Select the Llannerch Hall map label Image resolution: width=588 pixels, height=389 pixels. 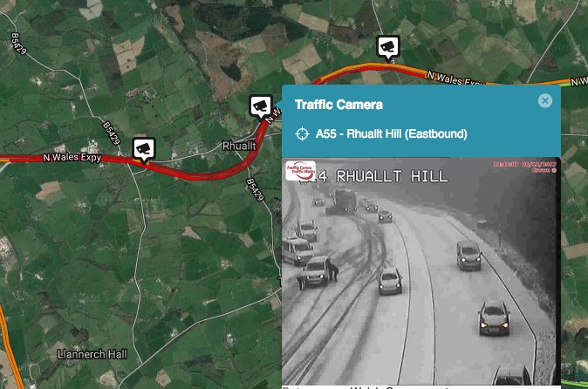point(92,354)
